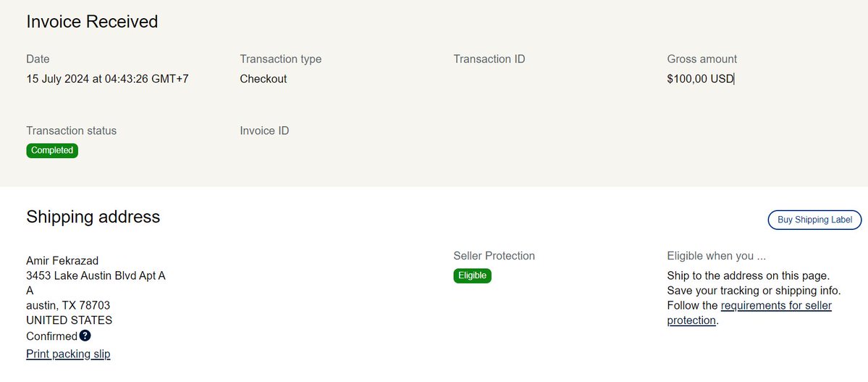
Task: Open the Print packing slip link
Action: coord(68,354)
